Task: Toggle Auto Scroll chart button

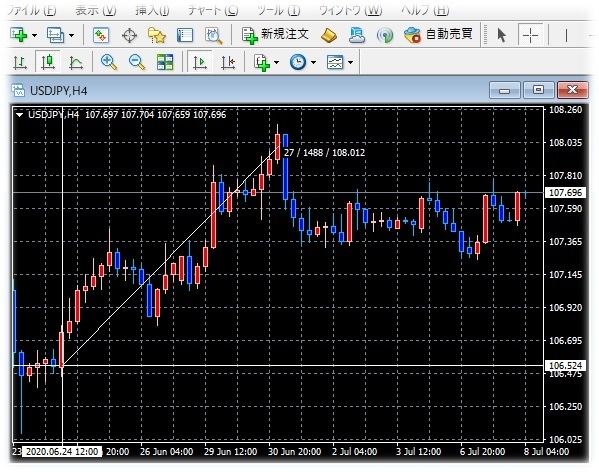Action: (x=199, y=62)
